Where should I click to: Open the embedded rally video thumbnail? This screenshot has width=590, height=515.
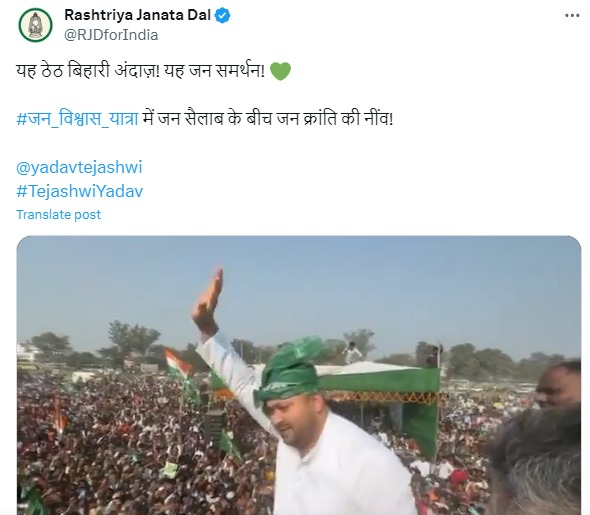(x=299, y=375)
